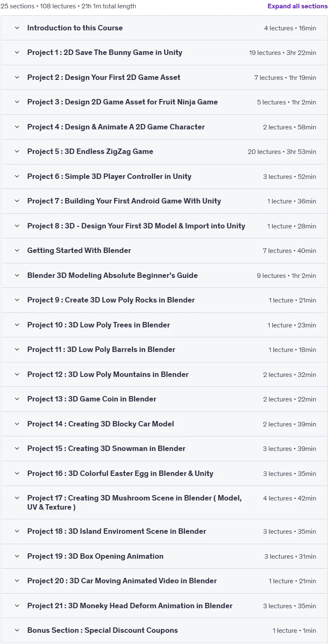The width and height of the screenshot is (329, 644).
Task: Expand Blender 3D Modeling Absolute Beginner's Guide
Action: tap(164, 275)
